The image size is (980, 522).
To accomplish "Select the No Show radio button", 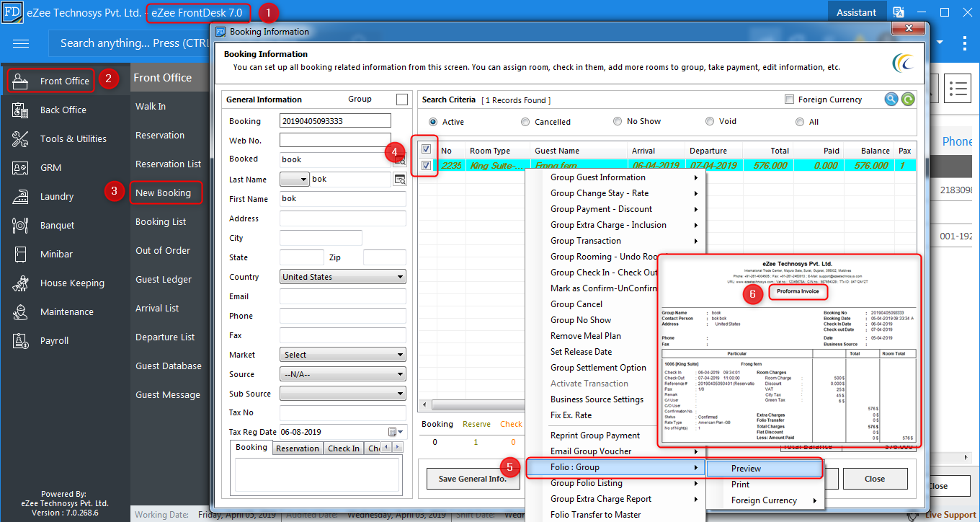I will (x=618, y=121).
